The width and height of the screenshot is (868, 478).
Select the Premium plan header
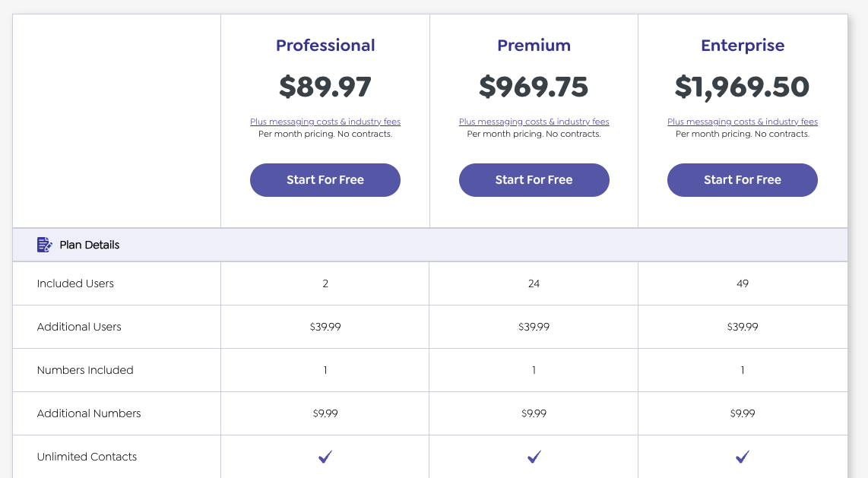534,45
